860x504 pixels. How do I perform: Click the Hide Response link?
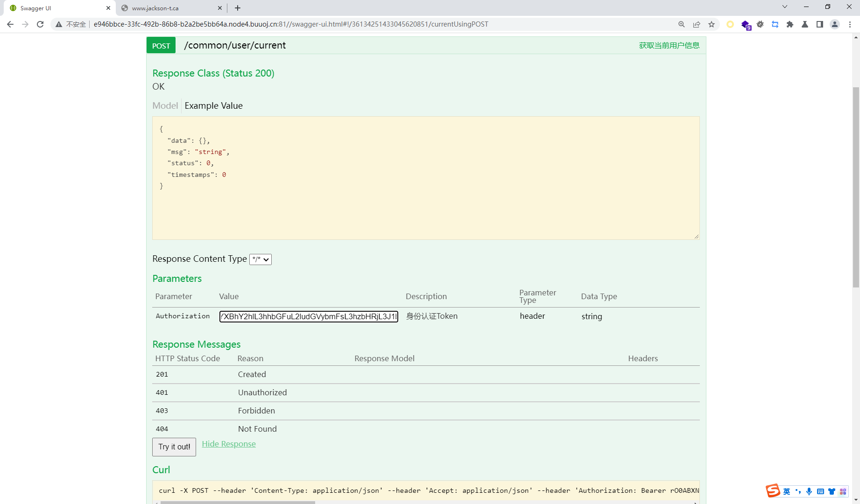click(x=229, y=444)
